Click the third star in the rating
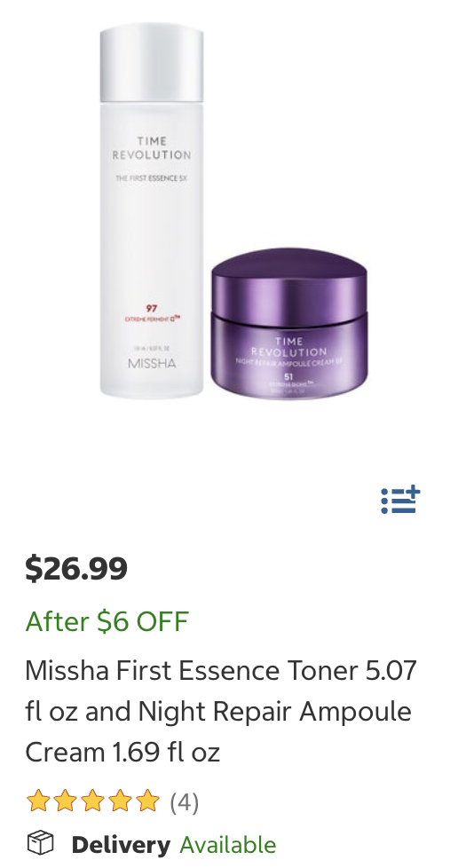 tap(92, 801)
